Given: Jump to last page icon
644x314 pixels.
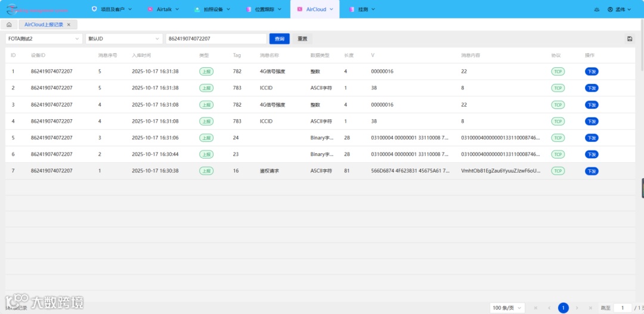Looking at the screenshot, I should 590,308.
